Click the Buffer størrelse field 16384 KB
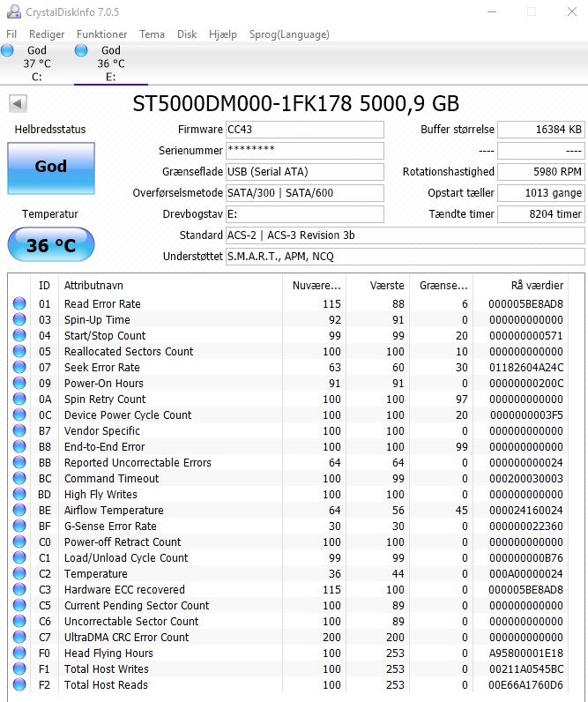 541,130
